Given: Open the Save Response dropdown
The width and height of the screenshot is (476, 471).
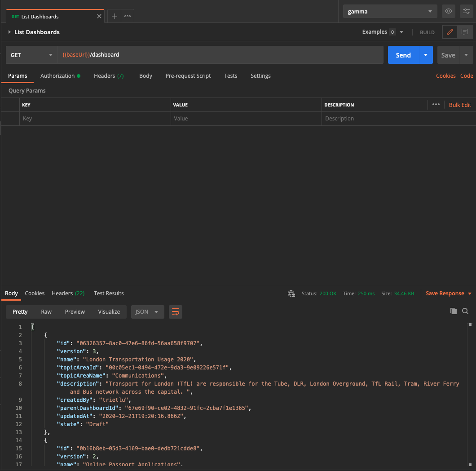Looking at the screenshot, I should [448, 293].
